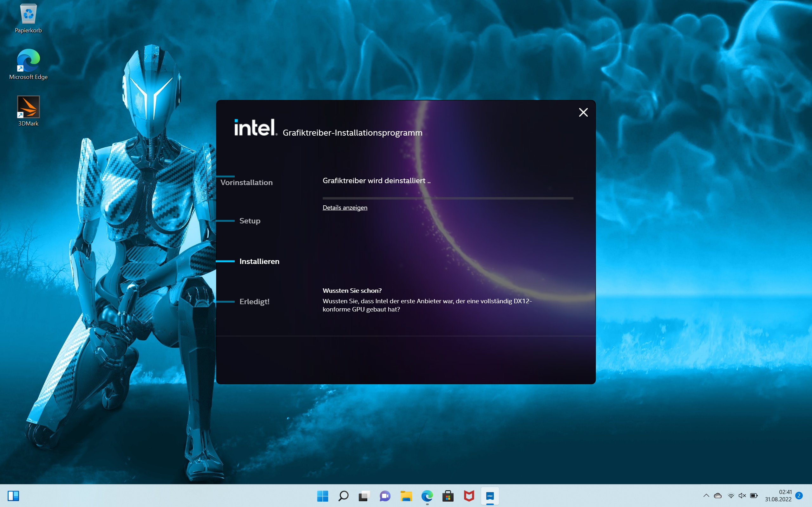Click Details anzeigen link

[344, 208]
